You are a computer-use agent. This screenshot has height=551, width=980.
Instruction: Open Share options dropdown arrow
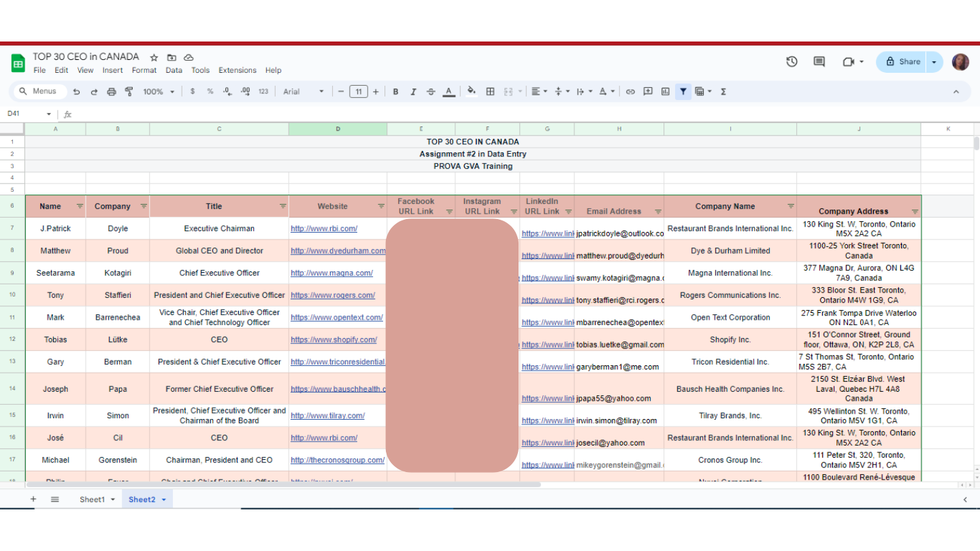point(934,62)
